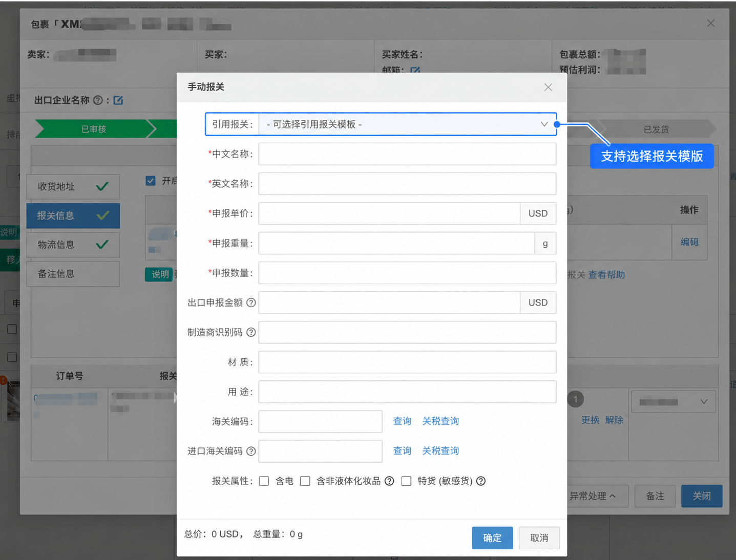Show help for 特货 (敏感货)
Screen dimensions: 736x560
point(481,481)
